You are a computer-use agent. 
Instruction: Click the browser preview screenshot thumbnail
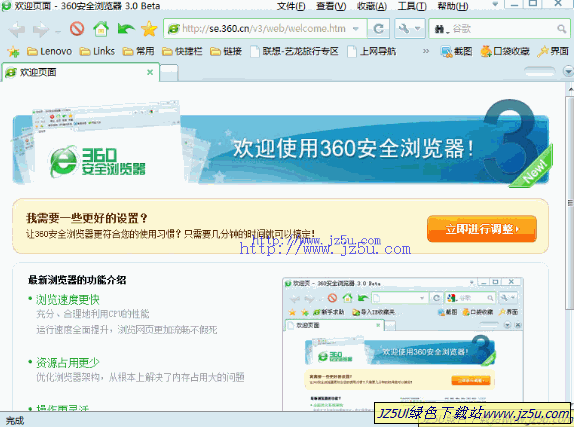click(x=403, y=344)
